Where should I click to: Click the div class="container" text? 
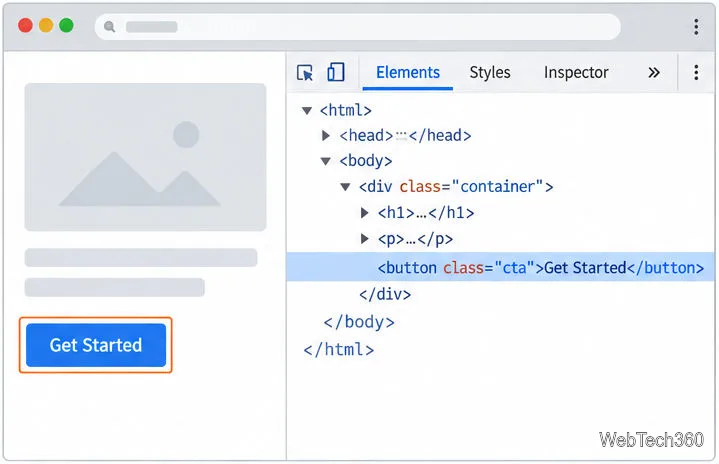456,187
